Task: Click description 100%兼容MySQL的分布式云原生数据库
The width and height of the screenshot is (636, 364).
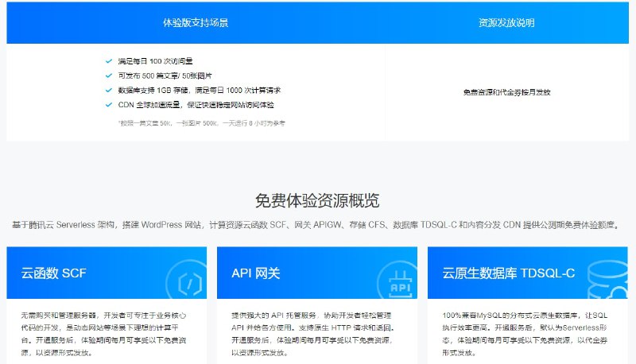Action: pyautogui.click(x=525, y=334)
